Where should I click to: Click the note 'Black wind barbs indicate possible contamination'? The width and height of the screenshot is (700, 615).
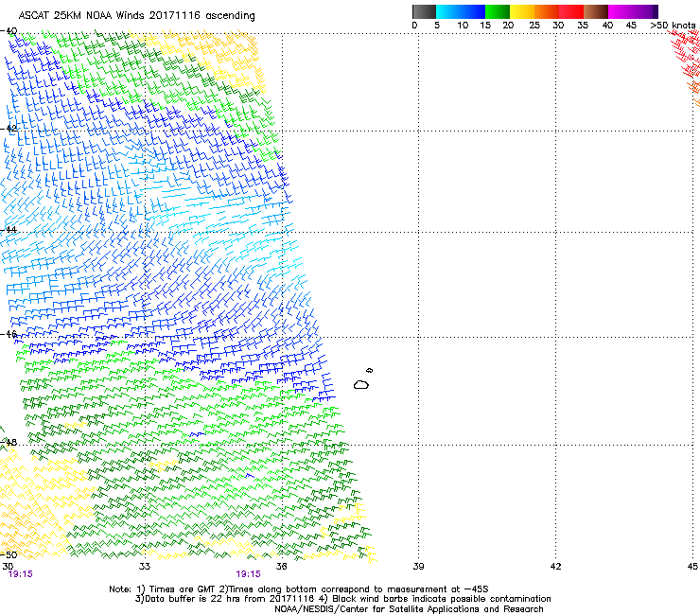(442, 599)
